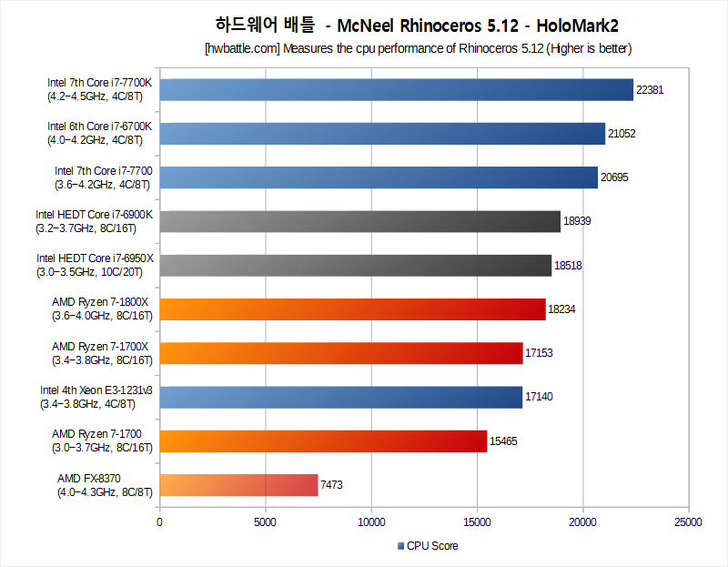This screenshot has height=567, width=728.
Task: Select the 15000 axis tick label
Action: tap(477, 522)
